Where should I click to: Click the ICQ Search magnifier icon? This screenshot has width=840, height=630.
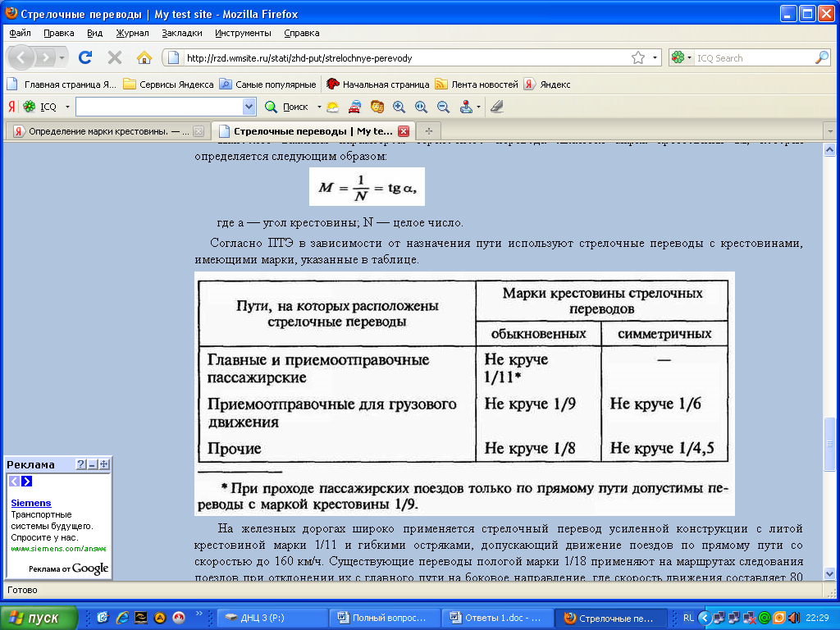pyautogui.click(x=822, y=58)
